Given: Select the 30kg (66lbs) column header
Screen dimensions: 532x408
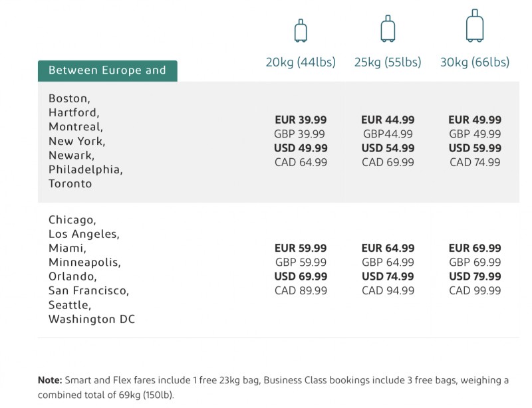Looking at the screenshot, I should (475, 62).
